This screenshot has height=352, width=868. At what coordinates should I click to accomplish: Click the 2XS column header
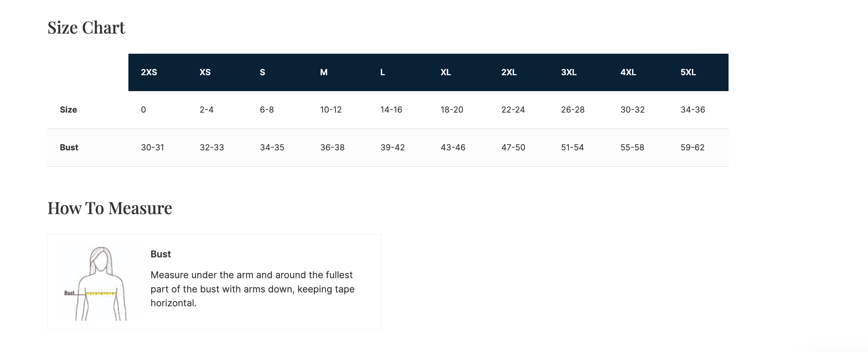pyautogui.click(x=149, y=72)
